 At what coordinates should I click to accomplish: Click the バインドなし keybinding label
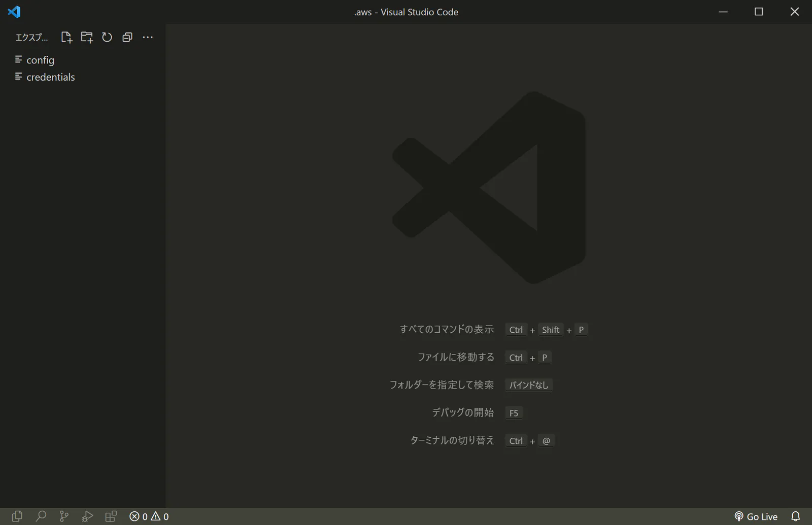[x=529, y=385]
